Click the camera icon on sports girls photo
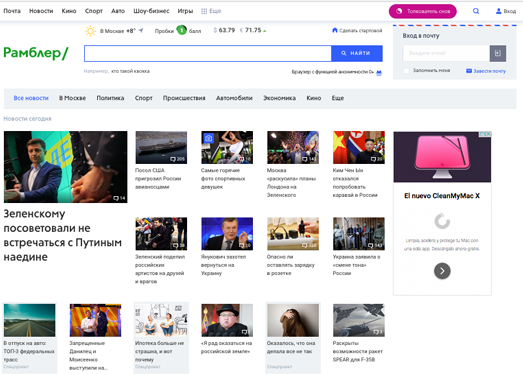Image resolution: width=523 pixels, height=375 pixels. [209, 138]
